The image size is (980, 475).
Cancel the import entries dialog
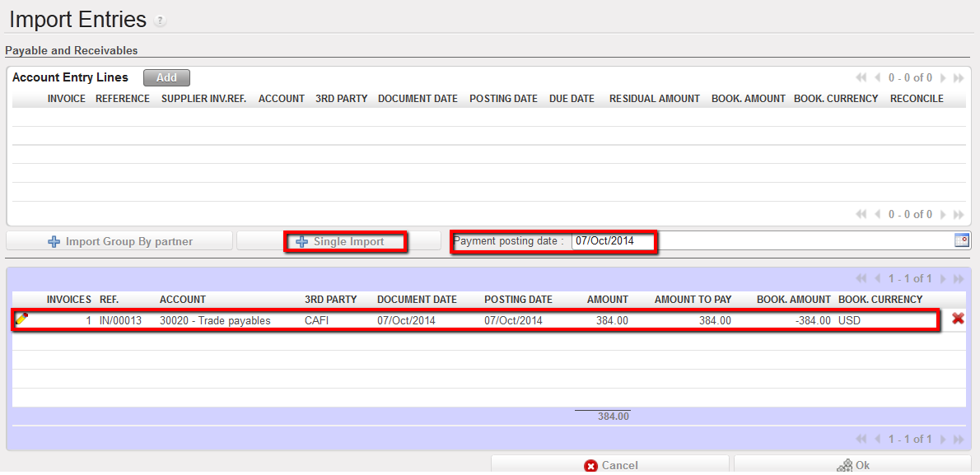click(x=610, y=465)
